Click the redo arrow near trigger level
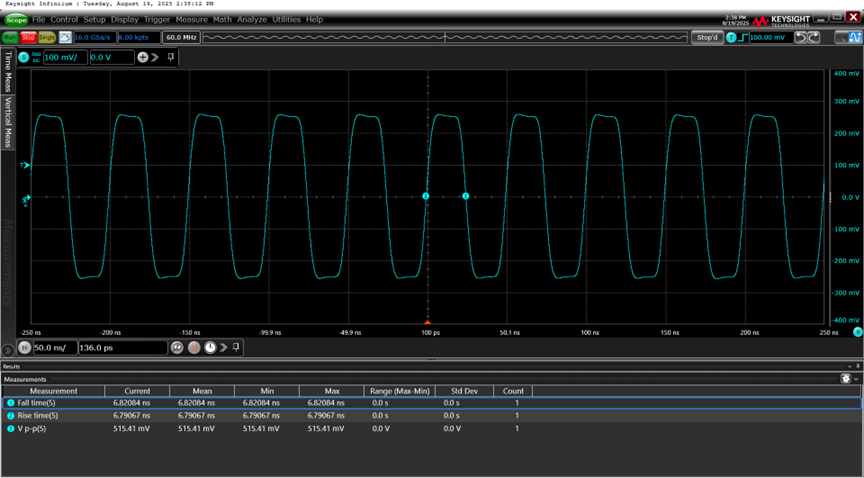864x478 pixels. (814, 37)
